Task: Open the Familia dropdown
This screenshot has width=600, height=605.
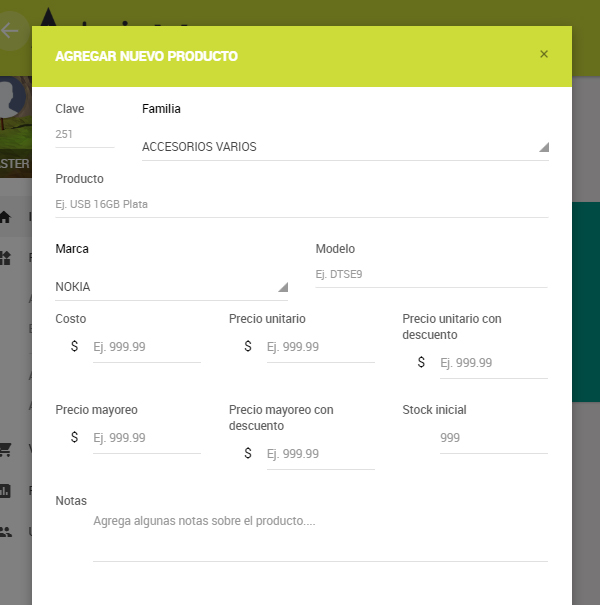Action: [x=340, y=147]
